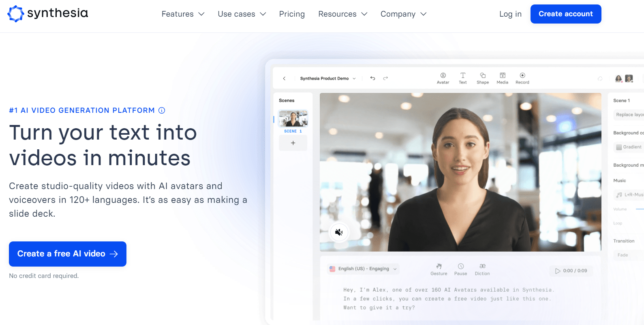
Task: Click the demo video preview of the avatar
Action: pyautogui.click(x=460, y=172)
